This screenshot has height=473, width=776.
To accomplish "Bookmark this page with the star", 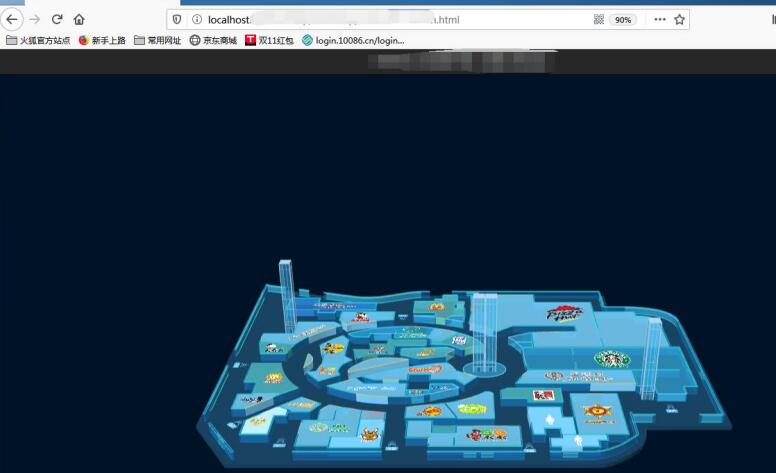I will click(679, 19).
